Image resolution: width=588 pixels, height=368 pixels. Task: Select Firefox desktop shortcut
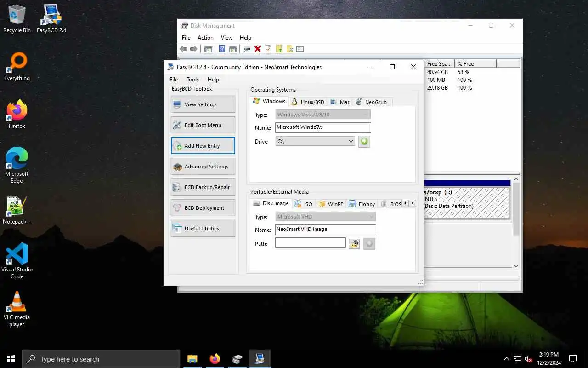[17, 115]
